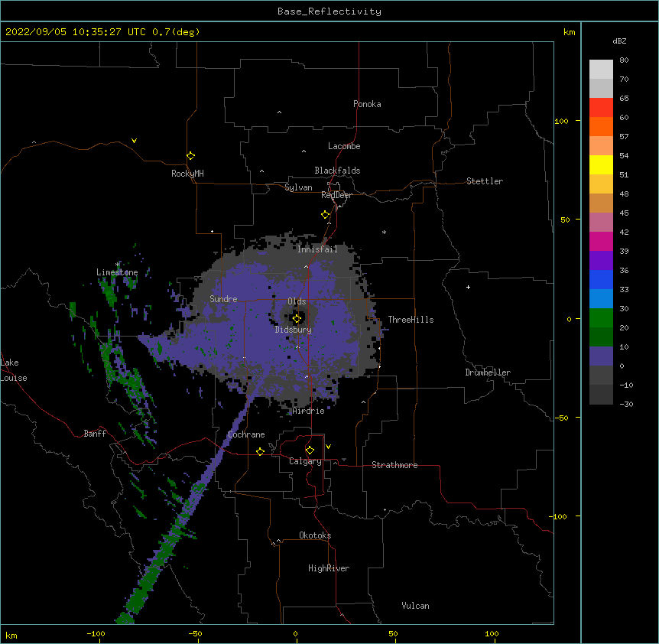The image size is (659, 644).
Task: Select the magenta 39 dBZ color swatch
Action: pyautogui.click(x=601, y=241)
